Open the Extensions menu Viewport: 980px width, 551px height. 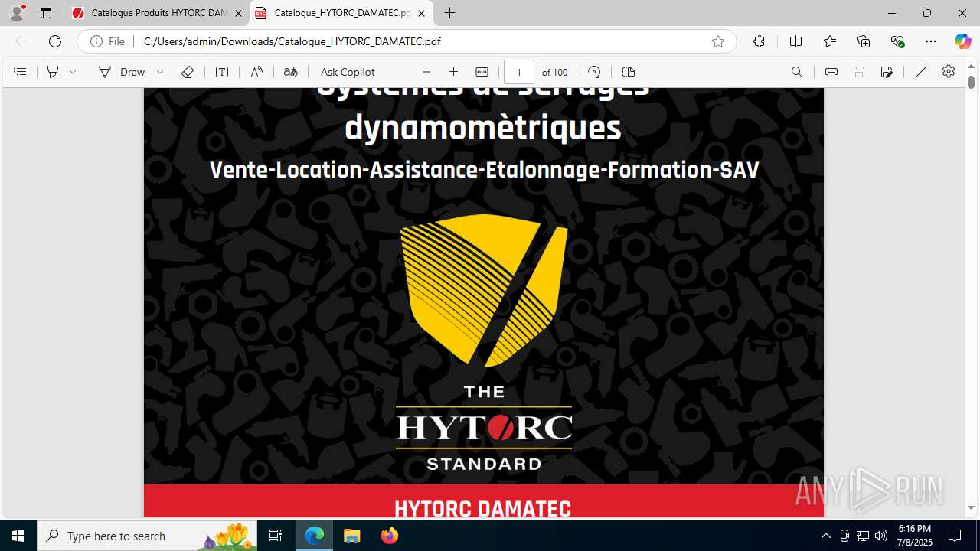(759, 41)
